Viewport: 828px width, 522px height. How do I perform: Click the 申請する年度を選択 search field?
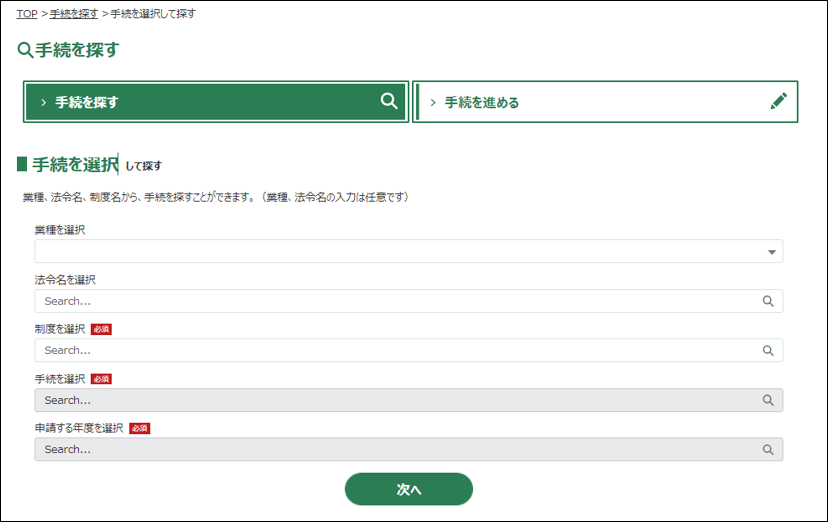tap(400, 449)
